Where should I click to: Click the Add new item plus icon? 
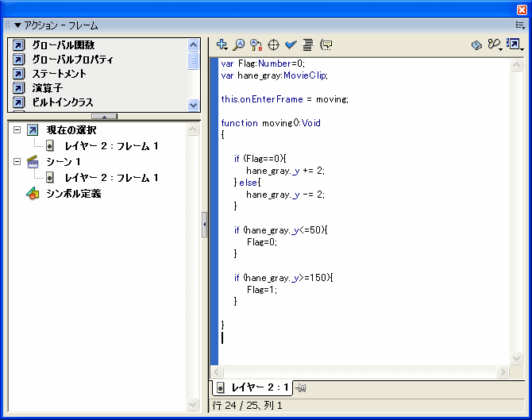pos(222,44)
